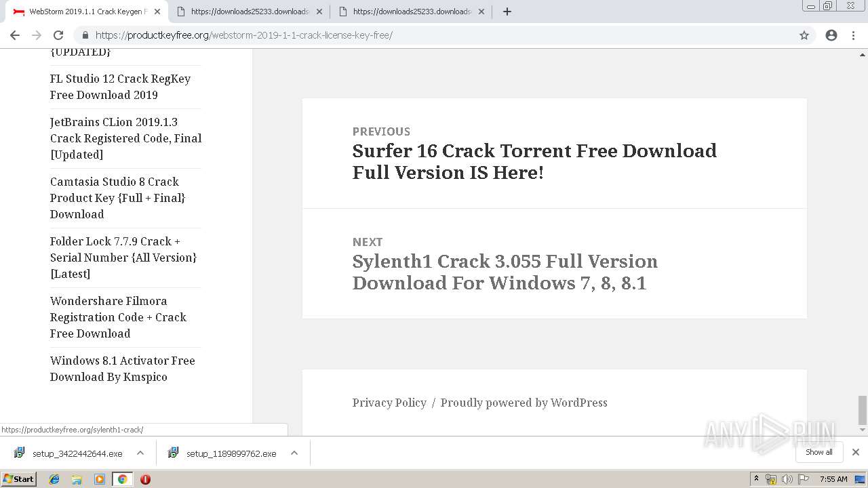Close the downloads bar
868x488 pixels.
856,452
